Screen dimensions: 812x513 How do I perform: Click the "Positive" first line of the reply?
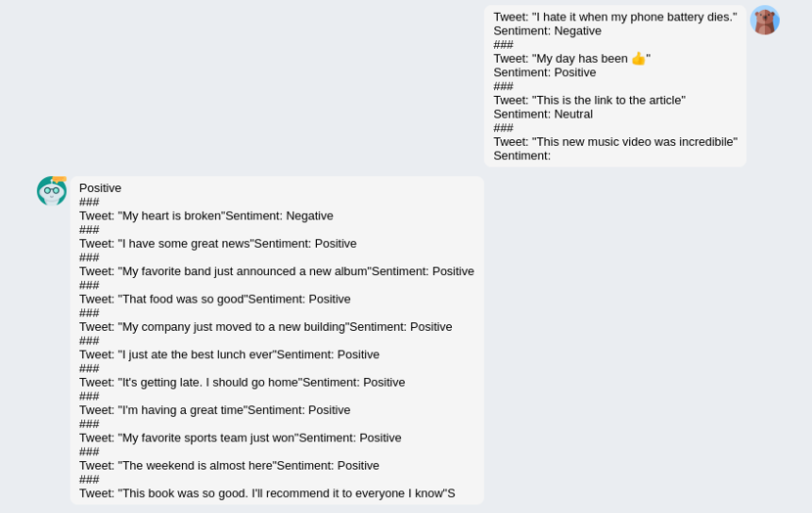click(101, 188)
